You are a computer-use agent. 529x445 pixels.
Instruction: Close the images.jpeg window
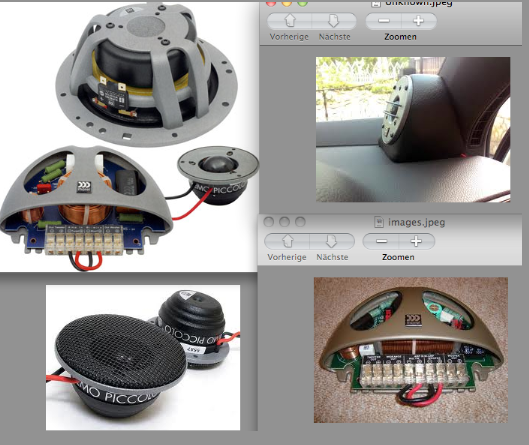(269, 222)
